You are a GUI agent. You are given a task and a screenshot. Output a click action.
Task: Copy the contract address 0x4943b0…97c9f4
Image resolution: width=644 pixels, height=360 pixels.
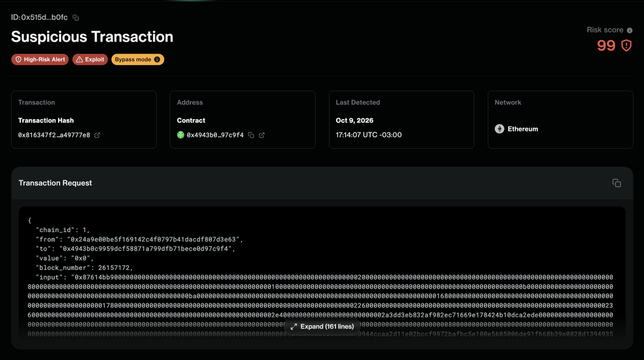[x=251, y=135]
